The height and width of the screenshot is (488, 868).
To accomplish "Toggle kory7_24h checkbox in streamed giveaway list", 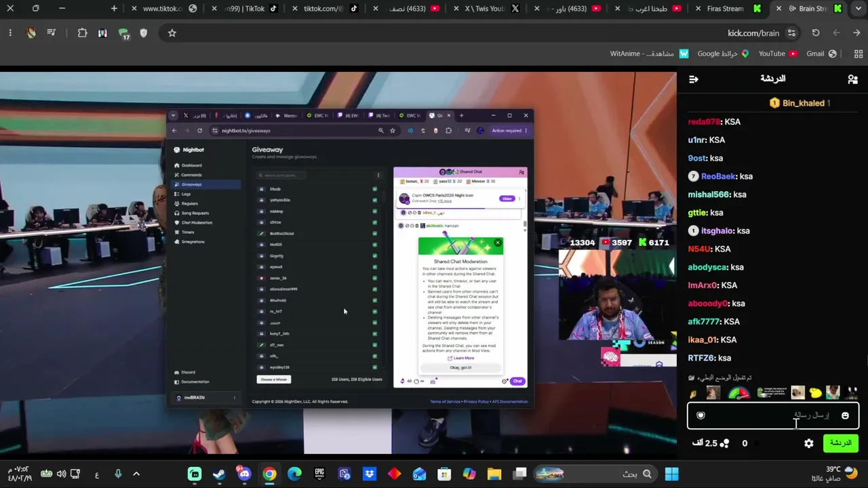I will 374,333.
